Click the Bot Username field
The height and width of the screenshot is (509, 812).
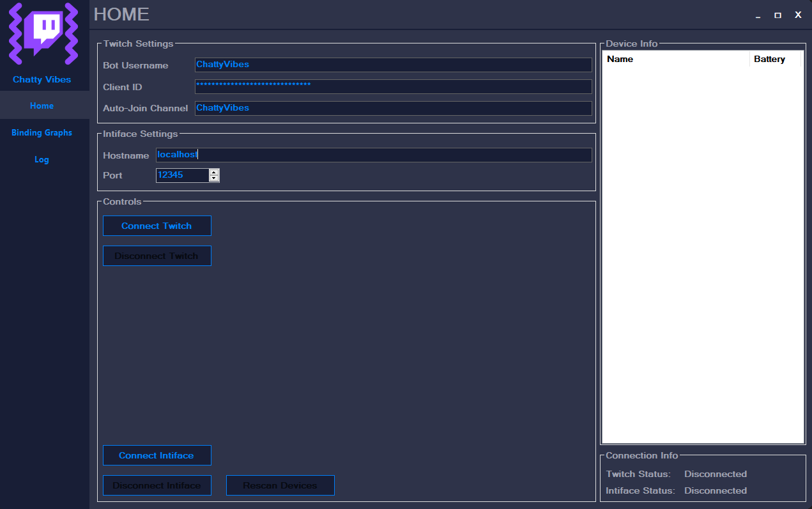pos(393,65)
